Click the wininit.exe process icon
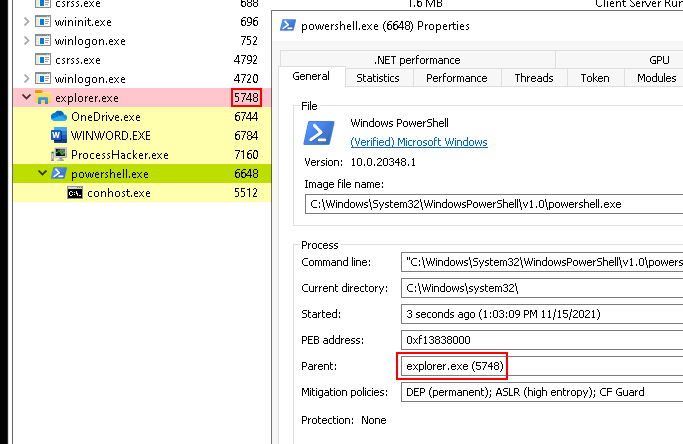683x444 pixels. tap(42, 22)
